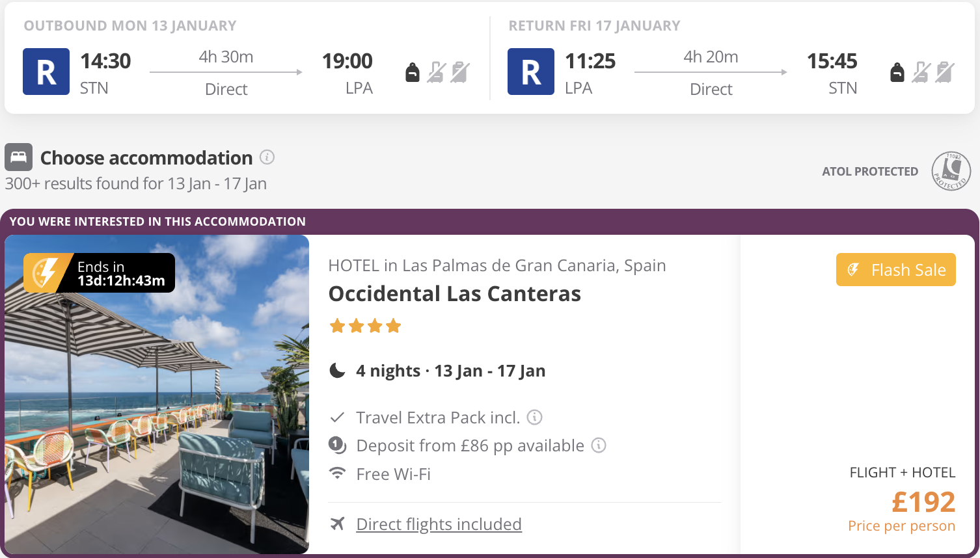This screenshot has height=558, width=980.
Task: Open deposit availability info icon
Action: (x=599, y=445)
